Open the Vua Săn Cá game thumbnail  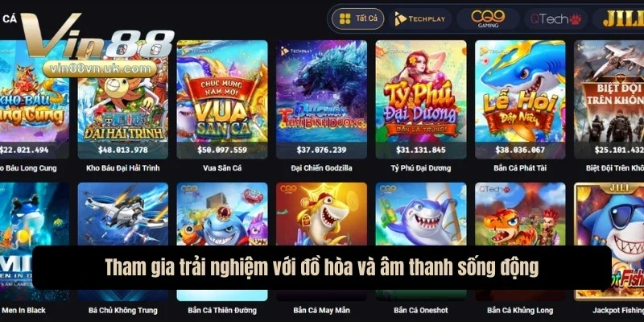click(x=222, y=99)
